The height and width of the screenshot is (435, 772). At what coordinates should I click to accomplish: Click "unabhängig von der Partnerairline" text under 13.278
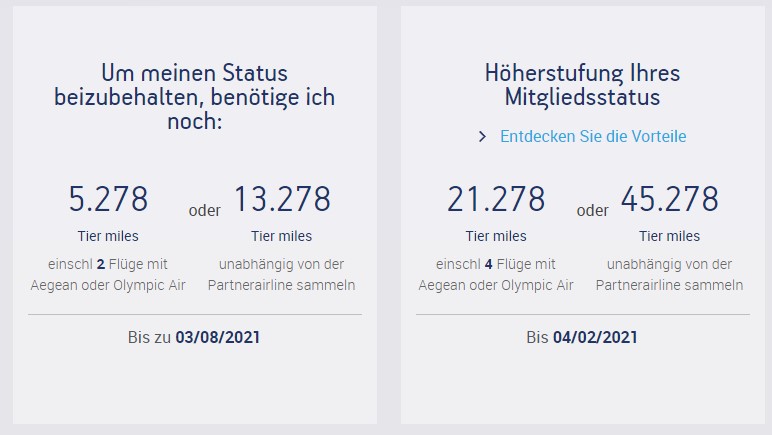click(x=281, y=274)
